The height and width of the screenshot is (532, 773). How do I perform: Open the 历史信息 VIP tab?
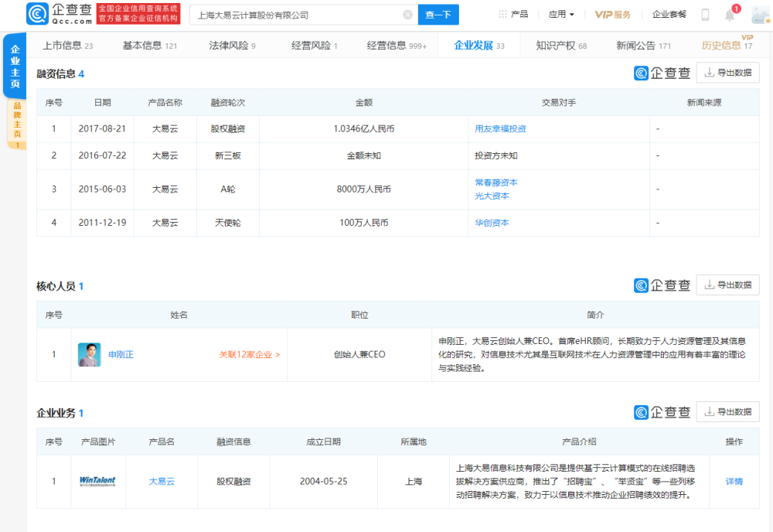[727, 45]
